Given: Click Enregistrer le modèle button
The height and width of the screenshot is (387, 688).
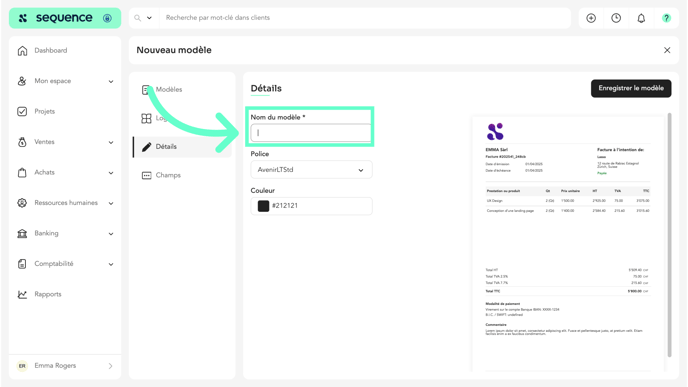Looking at the screenshot, I should [631, 88].
